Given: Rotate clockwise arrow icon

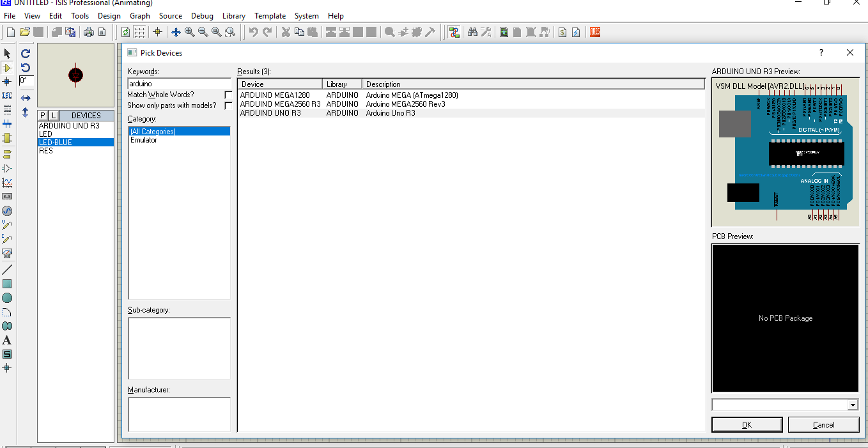Looking at the screenshot, I should 26,54.
